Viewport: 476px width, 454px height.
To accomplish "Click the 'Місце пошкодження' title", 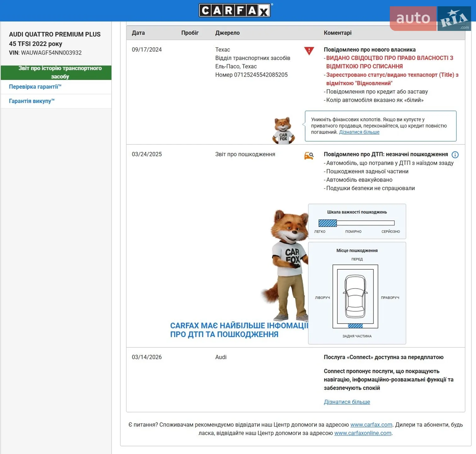I will tap(357, 251).
